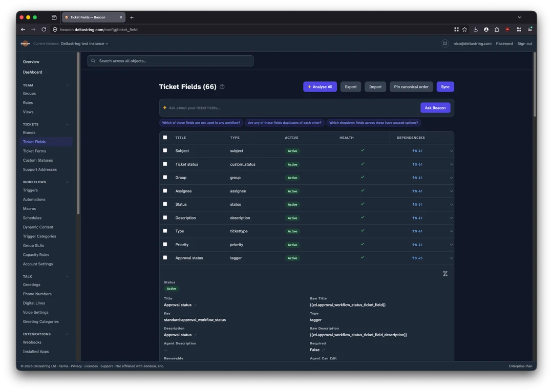Check the Type row checkbox

click(x=165, y=231)
